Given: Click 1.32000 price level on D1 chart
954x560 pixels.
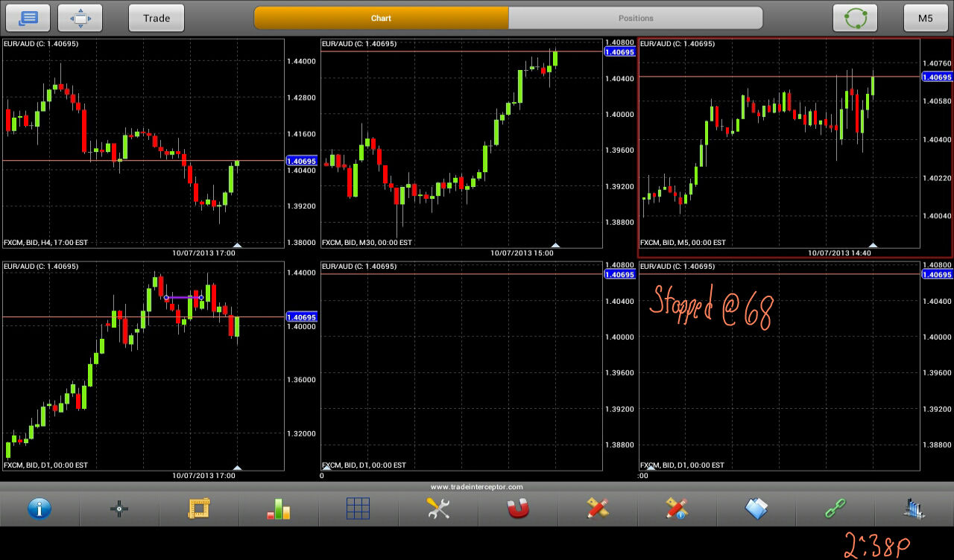Looking at the screenshot, I should [x=301, y=433].
